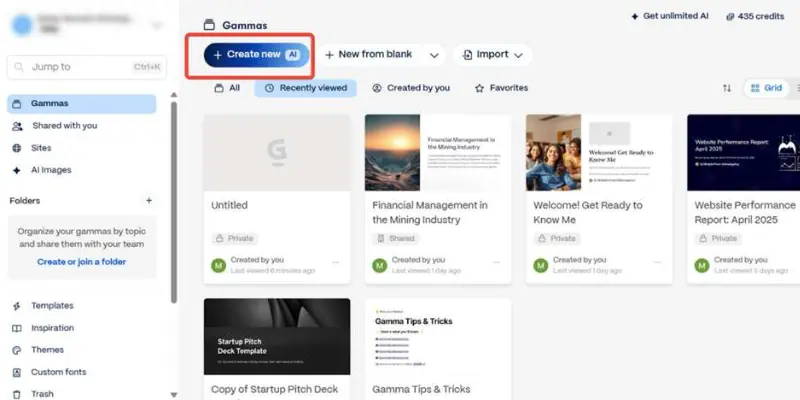Open Welcome! Get Ready to Know Me thumbnail
The height and width of the screenshot is (400, 800).
(599, 153)
